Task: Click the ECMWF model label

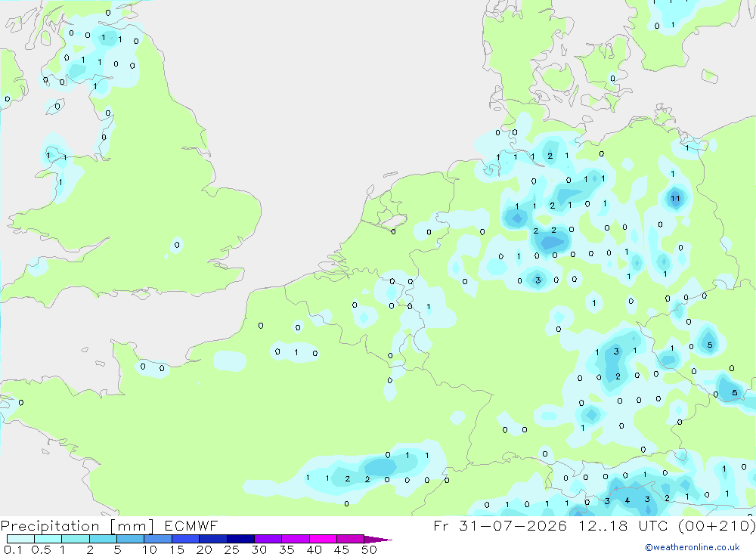Action: click(x=191, y=525)
